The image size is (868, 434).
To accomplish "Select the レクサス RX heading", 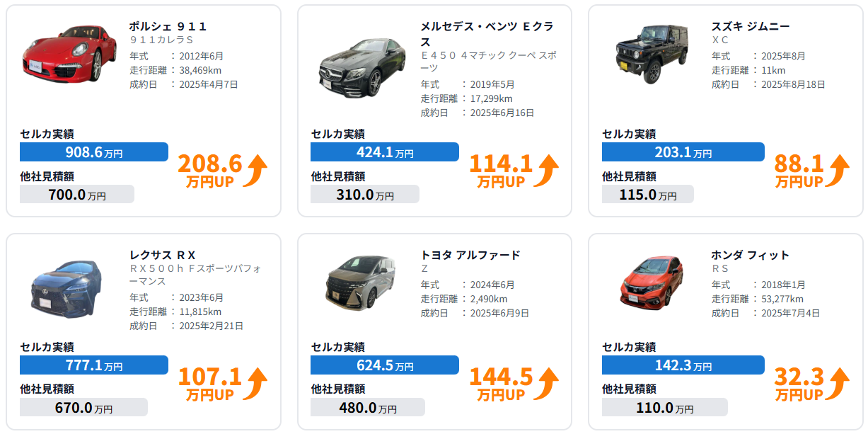I will point(163,255).
